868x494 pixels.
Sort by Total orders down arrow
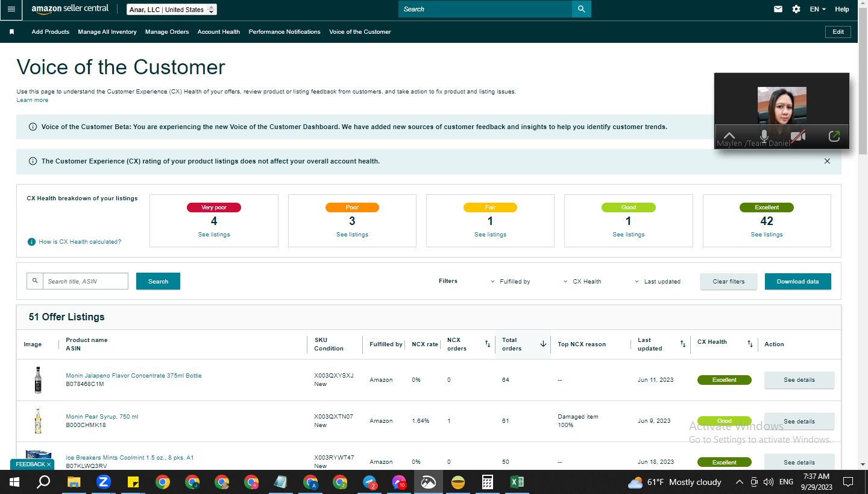[x=543, y=344]
